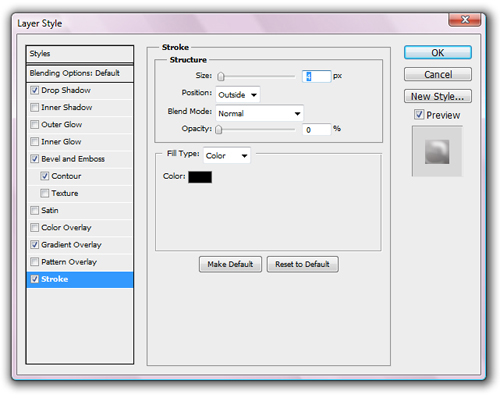Open the Pattern Overlay settings row
The width and height of the screenshot is (500, 398).
click(80, 262)
